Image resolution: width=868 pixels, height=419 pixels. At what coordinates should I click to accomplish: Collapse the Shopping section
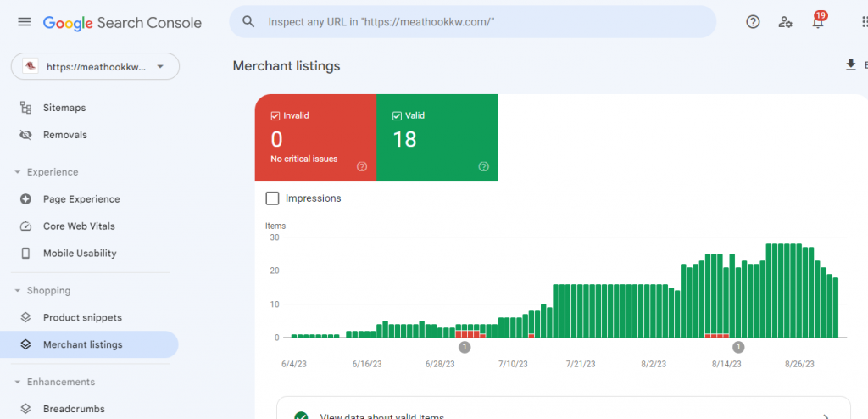pos(17,291)
